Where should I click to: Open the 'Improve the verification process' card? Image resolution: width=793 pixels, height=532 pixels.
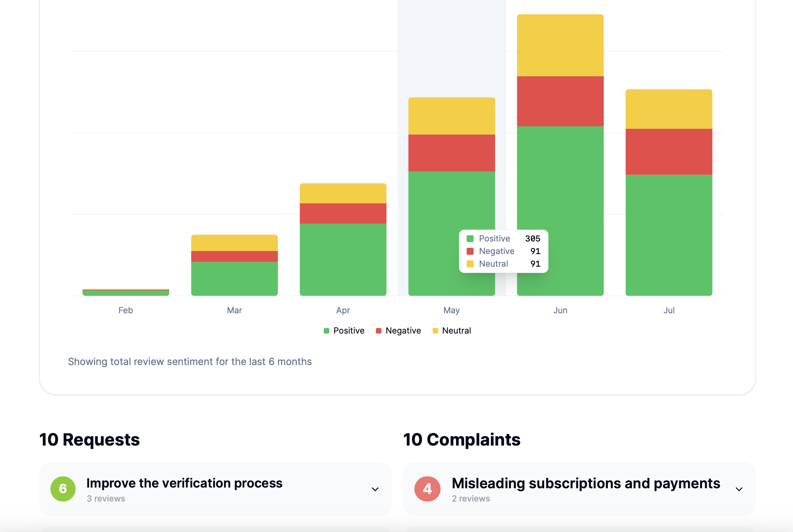[x=184, y=483]
